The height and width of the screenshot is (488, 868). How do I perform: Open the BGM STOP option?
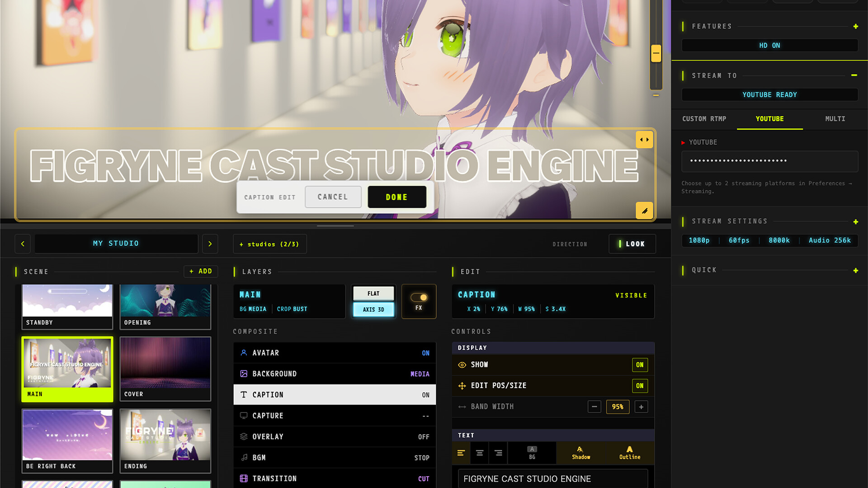(422, 458)
